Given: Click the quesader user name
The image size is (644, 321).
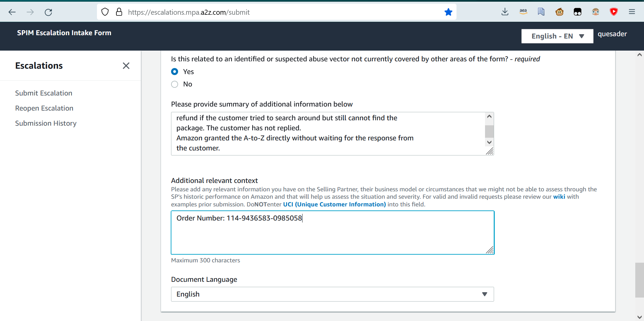Looking at the screenshot, I should [612, 34].
